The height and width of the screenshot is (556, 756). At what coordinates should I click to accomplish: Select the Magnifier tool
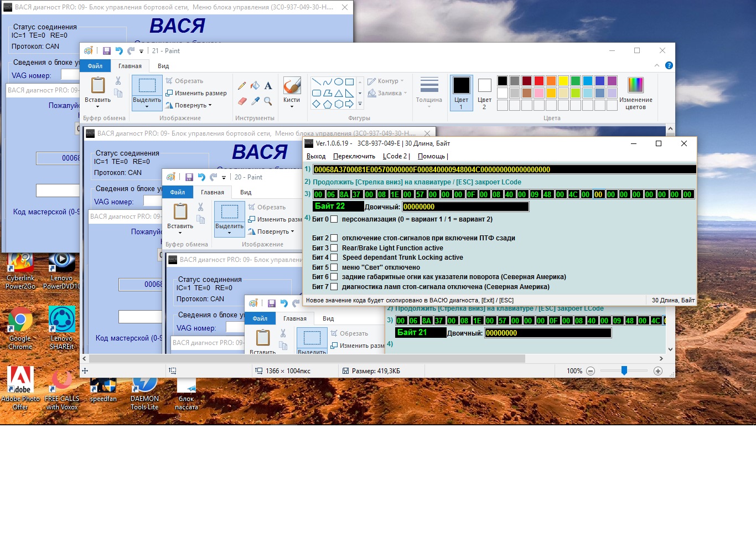pos(268,101)
